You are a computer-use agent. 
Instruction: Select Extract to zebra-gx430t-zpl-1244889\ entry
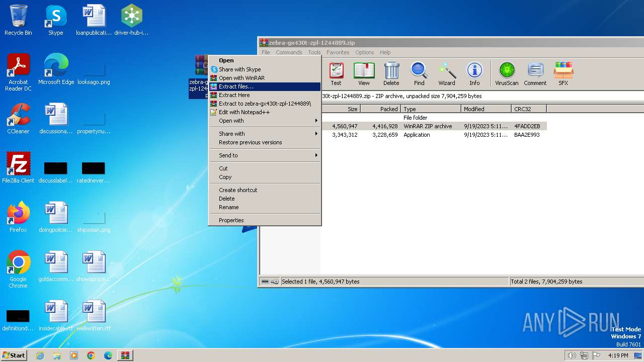[x=265, y=104]
